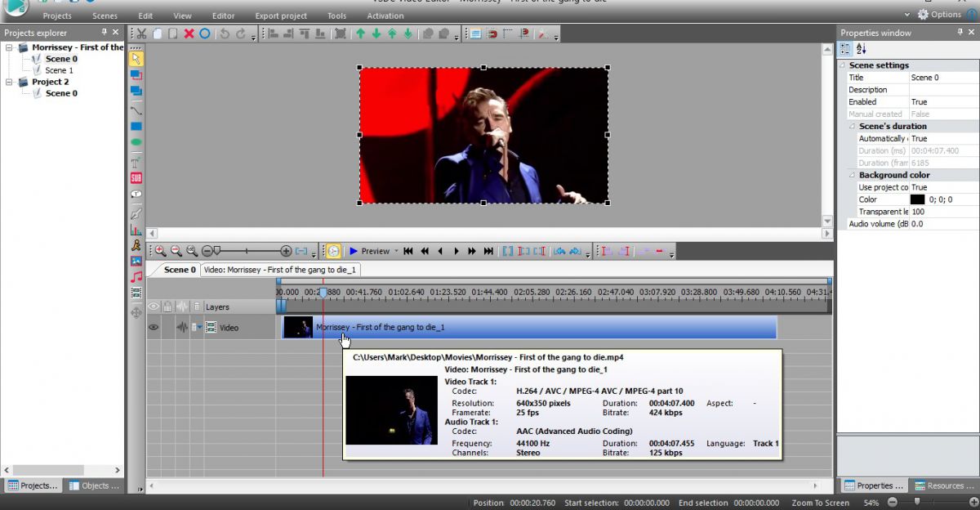This screenshot has width=980, height=510.
Task: Open the Export project menu
Action: click(x=281, y=16)
